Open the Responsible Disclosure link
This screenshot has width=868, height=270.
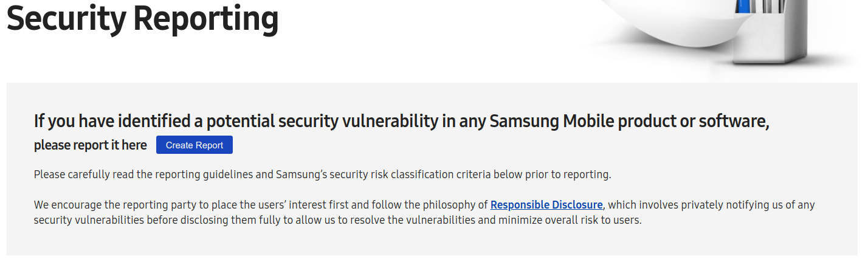(546, 205)
